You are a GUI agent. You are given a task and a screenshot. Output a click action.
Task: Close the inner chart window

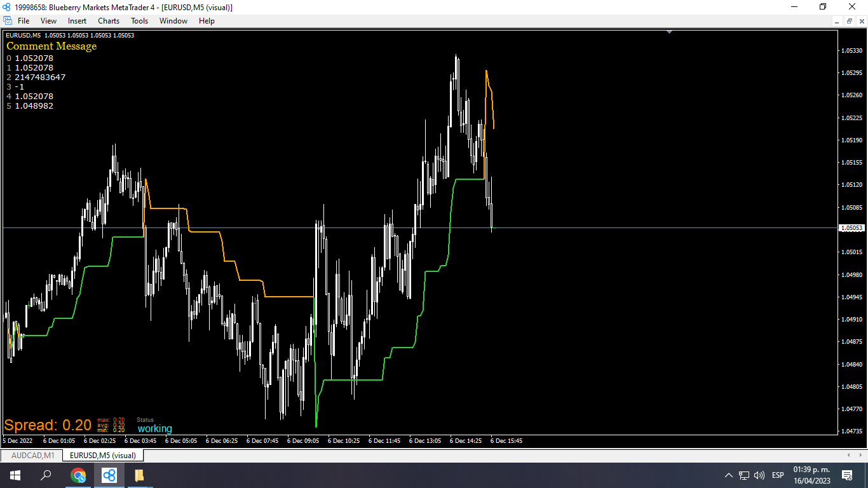click(860, 21)
